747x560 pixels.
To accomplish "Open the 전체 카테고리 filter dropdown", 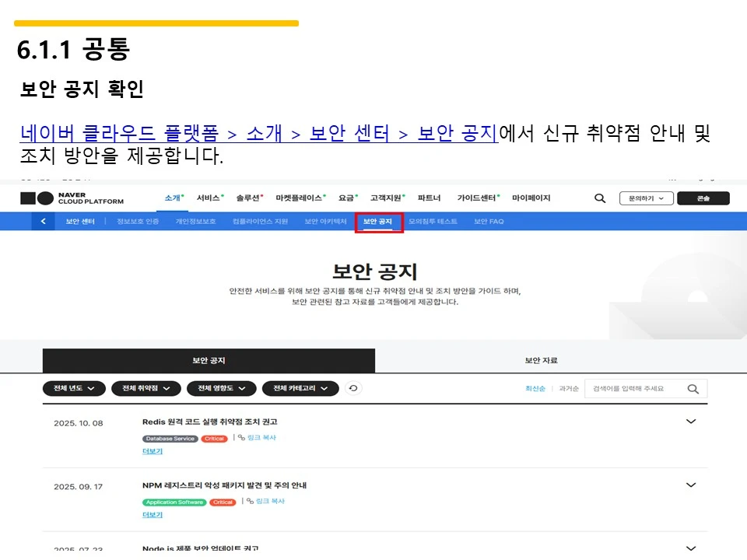I will point(300,387).
